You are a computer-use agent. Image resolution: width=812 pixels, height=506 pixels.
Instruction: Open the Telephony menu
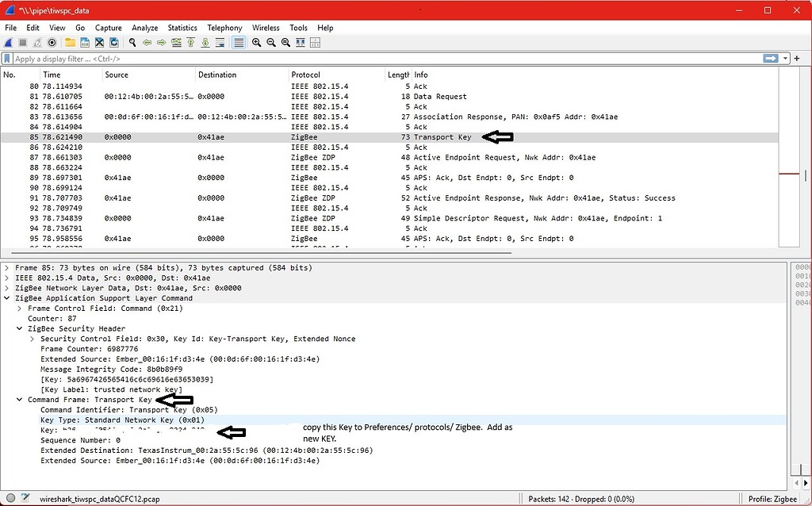click(224, 27)
